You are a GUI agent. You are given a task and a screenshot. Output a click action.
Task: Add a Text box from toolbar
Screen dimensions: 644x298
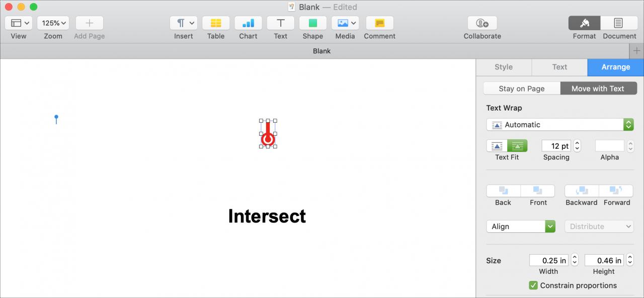[281, 23]
